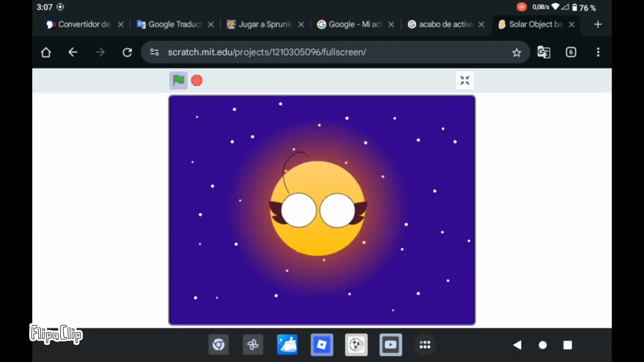The width and height of the screenshot is (644, 362).
Task: Open Roblox from the taskbar
Action: coord(322,345)
